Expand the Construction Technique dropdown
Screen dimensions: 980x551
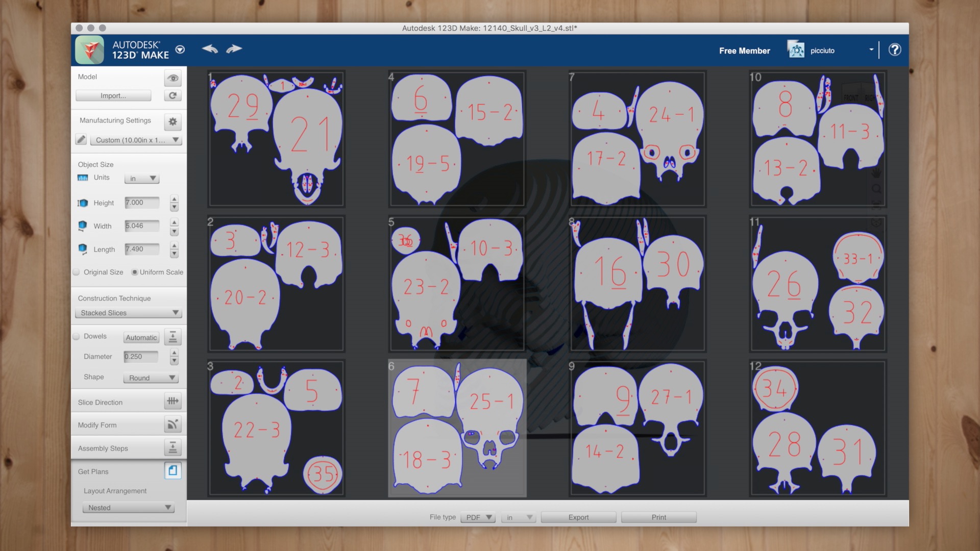tap(129, 313)
